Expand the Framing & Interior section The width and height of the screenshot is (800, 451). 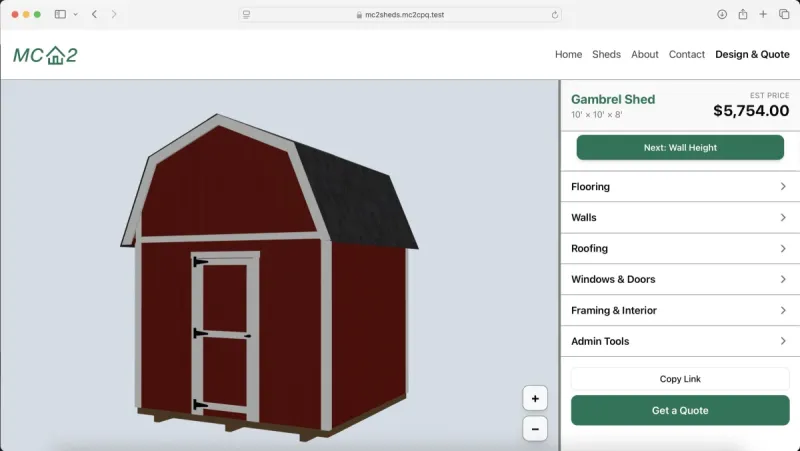(680, 311)
